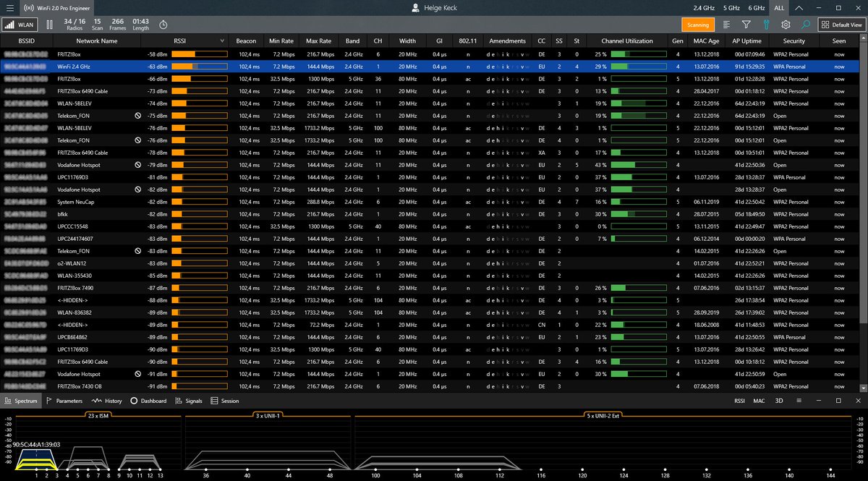Open the settings gear icon
868x481 pixels.
786,25
